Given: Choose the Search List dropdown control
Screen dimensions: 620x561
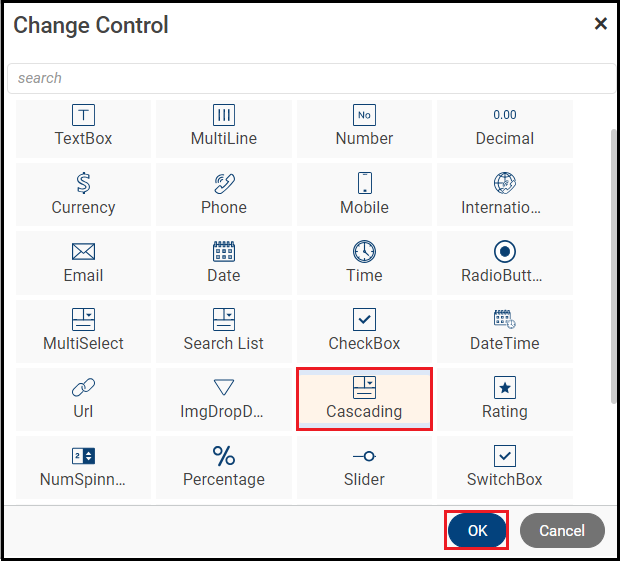Looking at the screenshot, I should [x=224, y=331].
